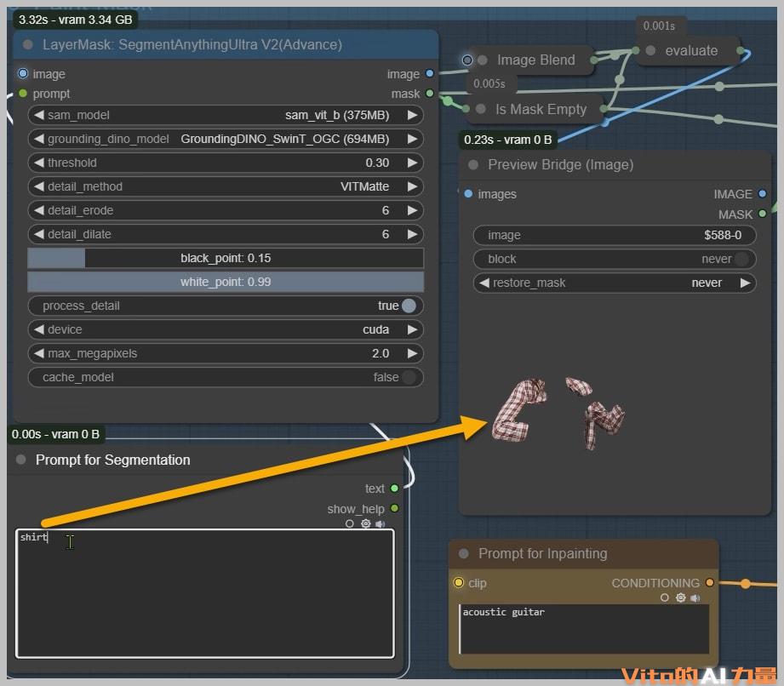Collapse the Image Blend node via its dot

tap(483, 60)
